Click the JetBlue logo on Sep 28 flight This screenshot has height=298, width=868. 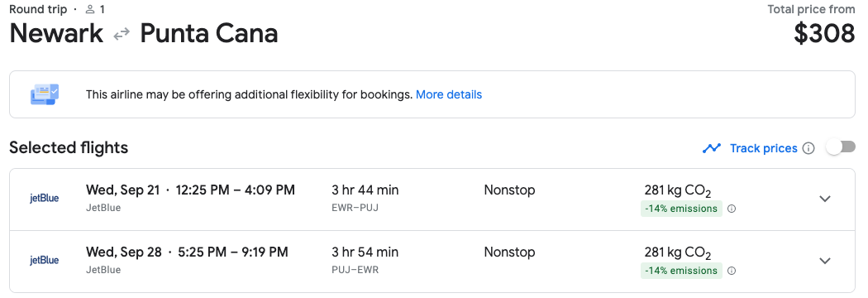coord(45,260)
